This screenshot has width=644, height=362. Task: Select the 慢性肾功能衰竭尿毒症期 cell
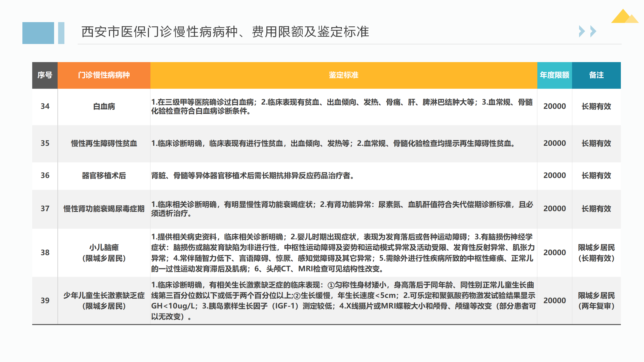(104, 209)
